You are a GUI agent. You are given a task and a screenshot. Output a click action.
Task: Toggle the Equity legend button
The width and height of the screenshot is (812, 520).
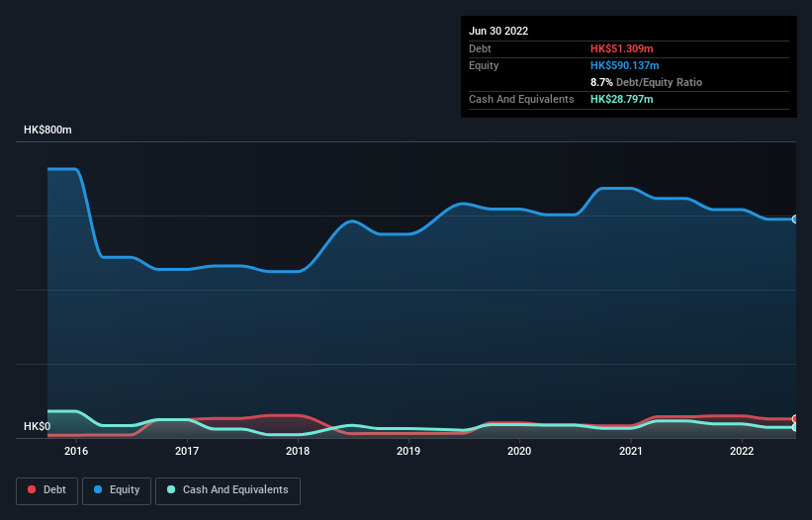[x=117, y=490]
